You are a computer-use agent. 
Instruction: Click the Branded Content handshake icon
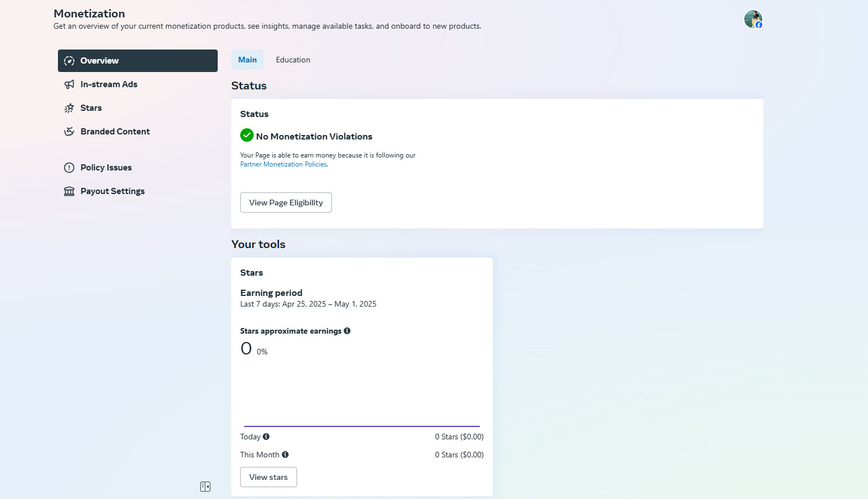69,132
